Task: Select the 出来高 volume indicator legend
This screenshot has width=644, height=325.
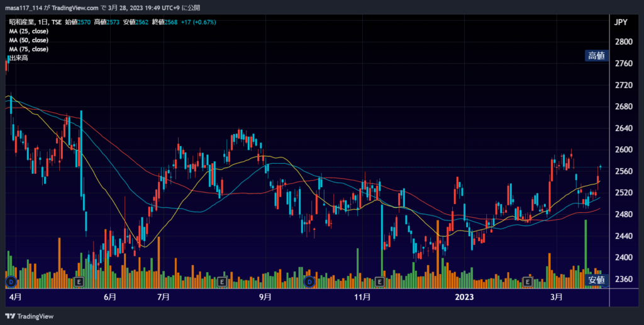Action: 18,58
